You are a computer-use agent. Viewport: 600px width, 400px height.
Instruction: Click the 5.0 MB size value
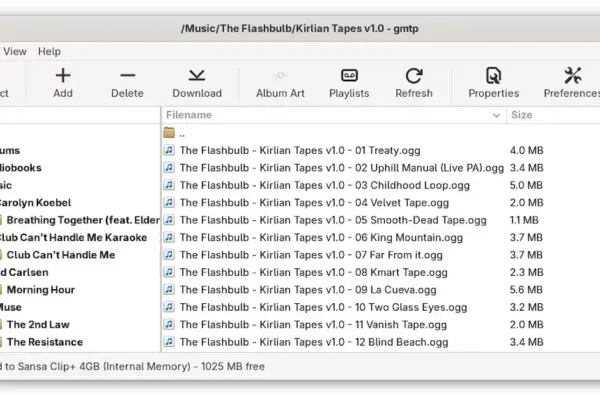526,185
